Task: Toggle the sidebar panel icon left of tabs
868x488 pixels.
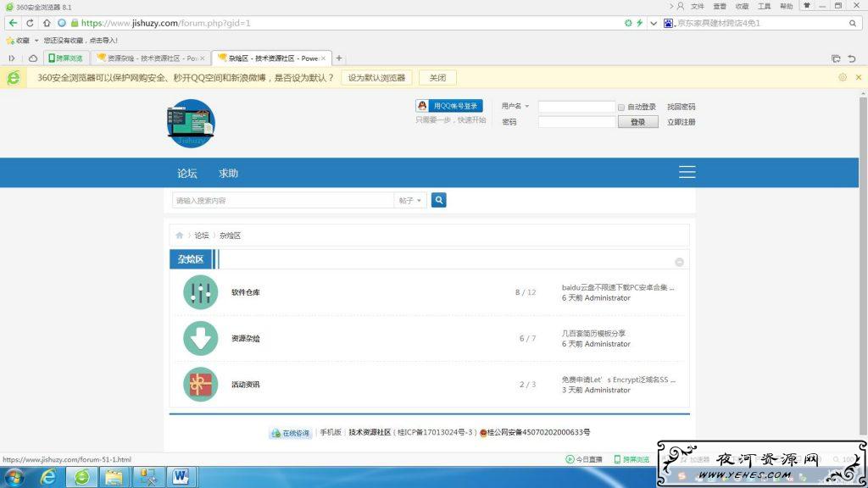Action: pos(12,58)
